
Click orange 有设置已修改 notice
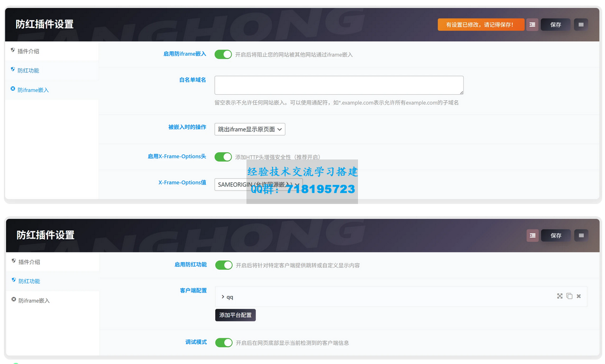click(481, 25)
